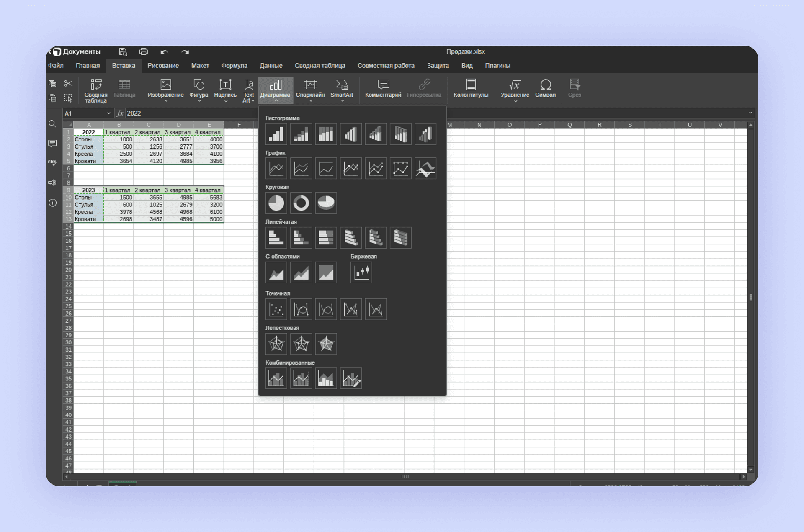This screenshot has height=532, width=804.
Task: Select stacked bar histogram chart type
Action: 300,134
